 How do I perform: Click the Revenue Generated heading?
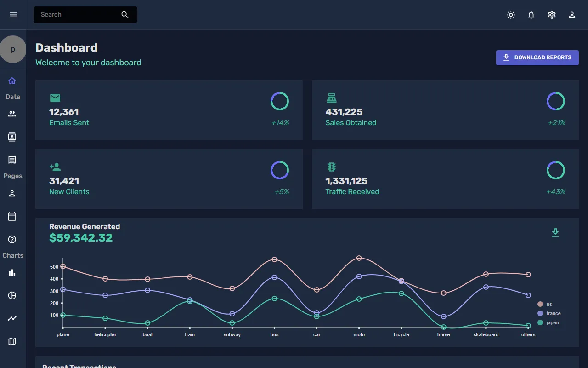point(85,226)
